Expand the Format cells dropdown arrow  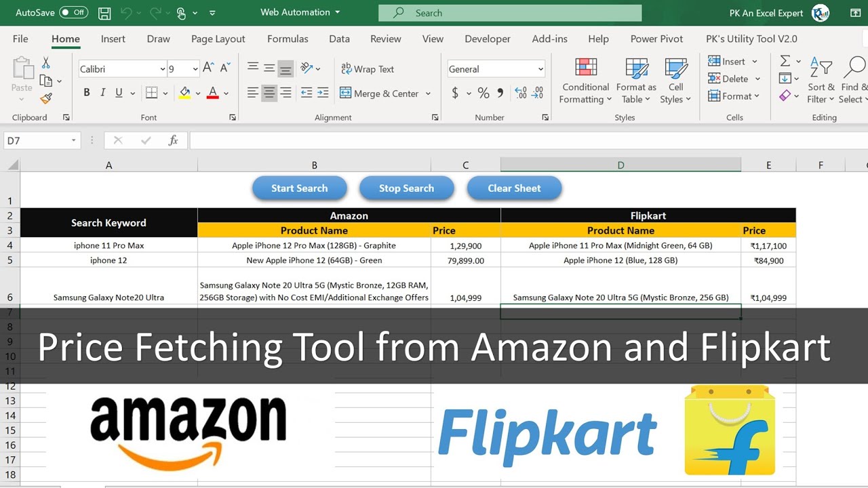[x=757, y=96]
